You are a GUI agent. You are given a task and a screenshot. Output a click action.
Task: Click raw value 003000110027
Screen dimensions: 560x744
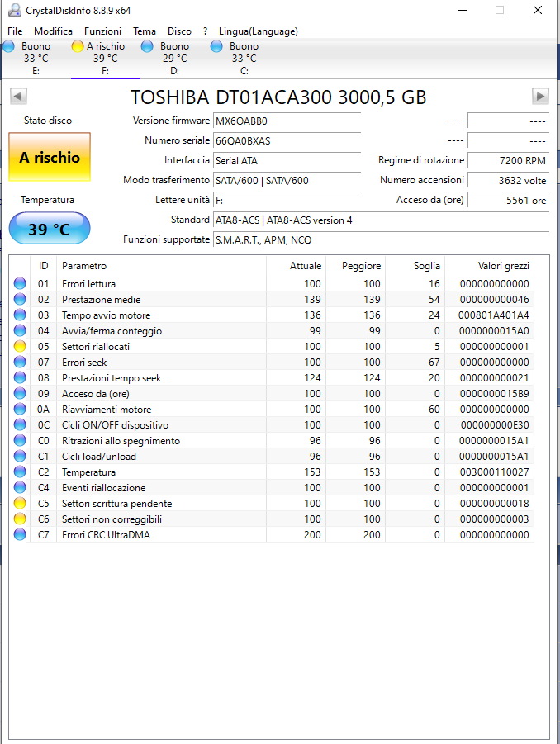(494, 472)
